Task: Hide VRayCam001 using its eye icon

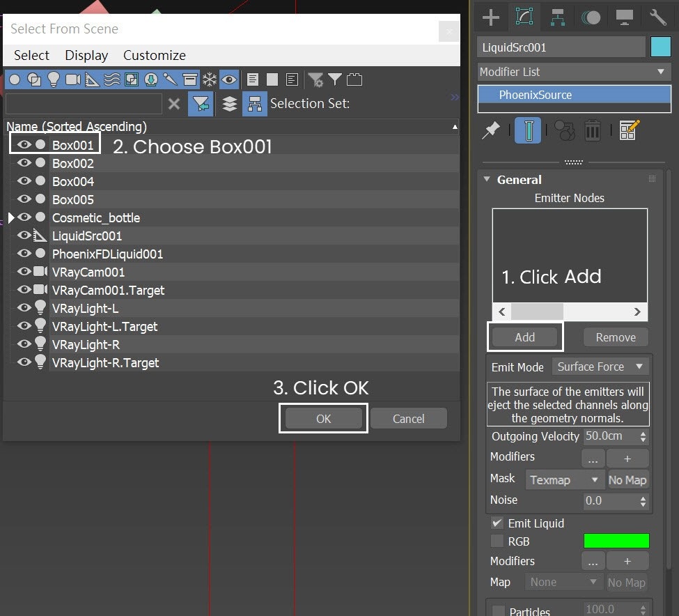Action: pos(24,272)
